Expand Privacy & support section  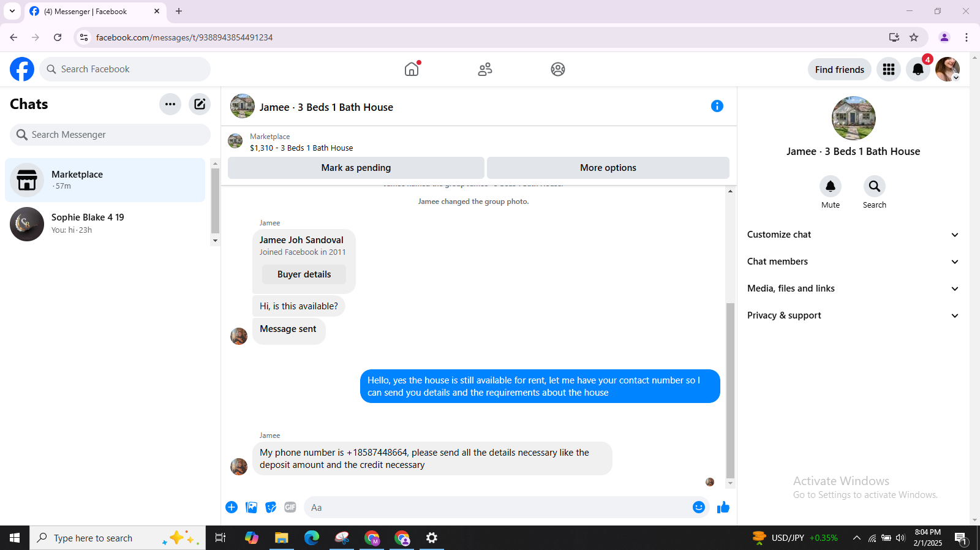click(853, 315)
